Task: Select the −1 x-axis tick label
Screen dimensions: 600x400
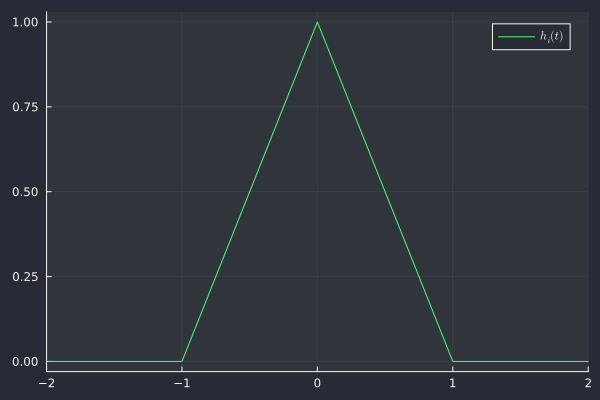Action: pyautogui.click(x=182, y=382)
